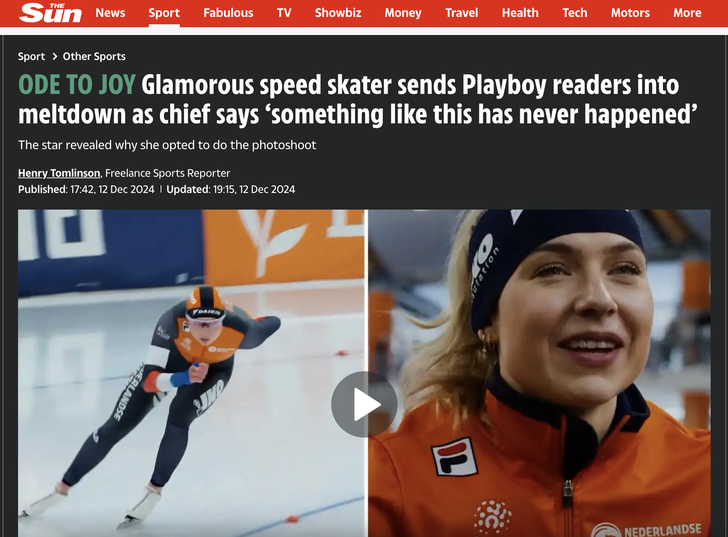Click the Other Sports breadcrumb link
728x537 pixels.
[x=94, y=57]
